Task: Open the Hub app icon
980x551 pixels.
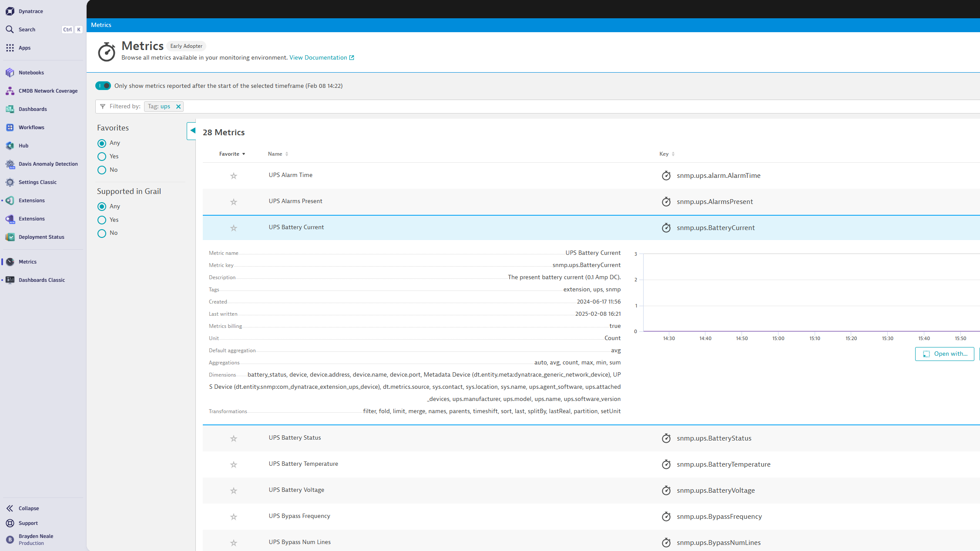Action: pyautogui.click(x=10, y=146)
